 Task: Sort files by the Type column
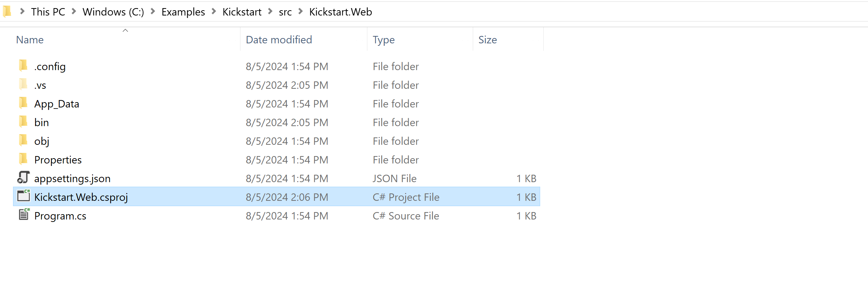[x=384, y=40]
